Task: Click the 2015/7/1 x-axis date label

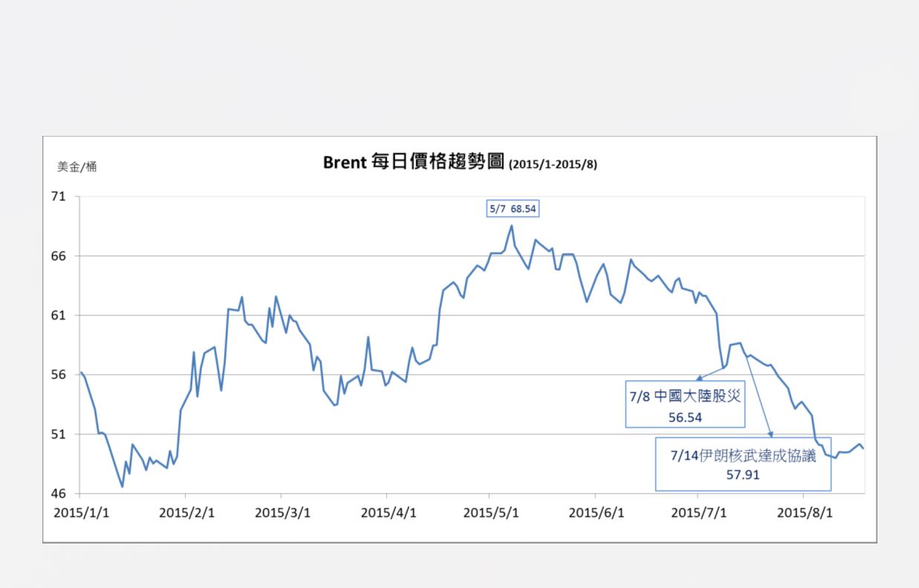Action: pos(699,513)
